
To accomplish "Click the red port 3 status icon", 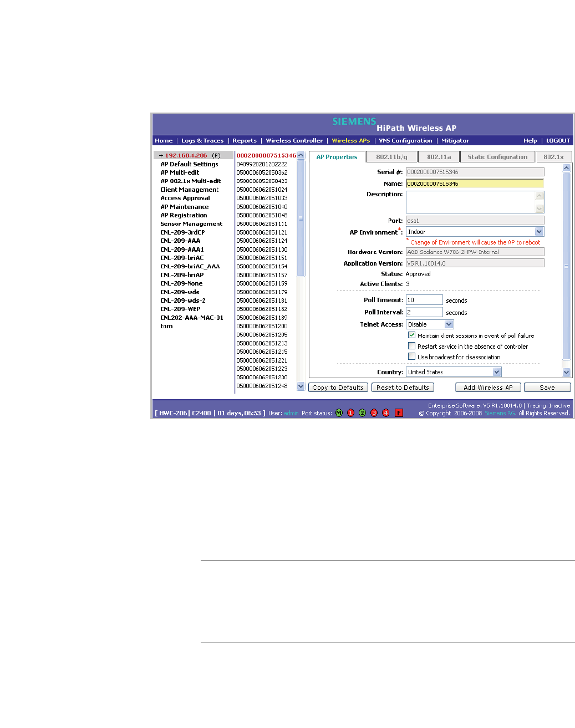I will point(374,413).
